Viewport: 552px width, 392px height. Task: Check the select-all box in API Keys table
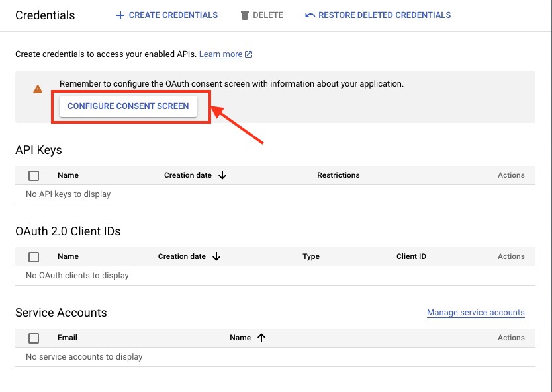(x=34, y=176)
